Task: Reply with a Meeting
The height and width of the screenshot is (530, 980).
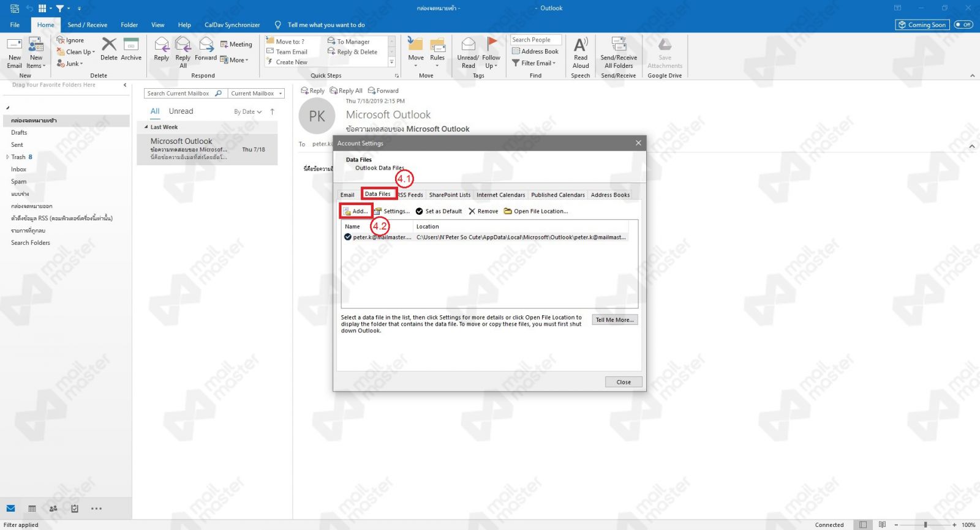Action: [236, 44]
